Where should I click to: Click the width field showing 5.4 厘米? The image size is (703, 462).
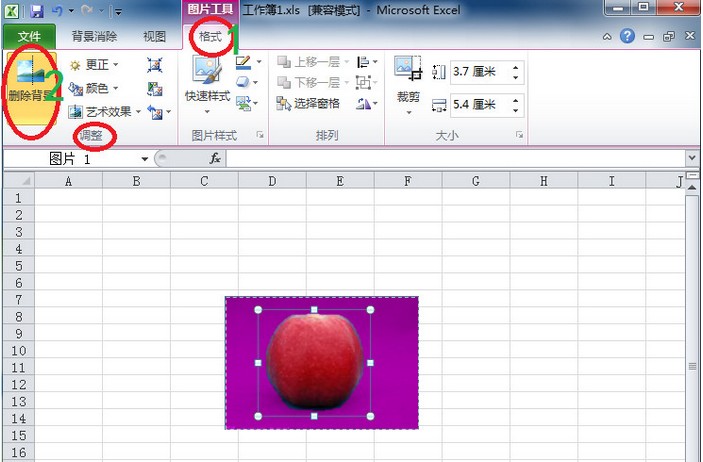coord(479,105)
